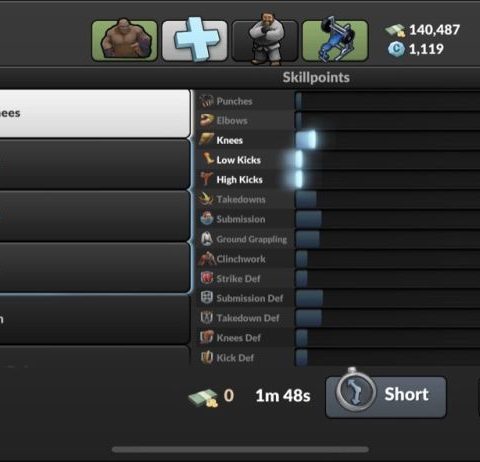Click the Submission Def progress bar
The width and height of the screenshot is (480, 462).
388,298
